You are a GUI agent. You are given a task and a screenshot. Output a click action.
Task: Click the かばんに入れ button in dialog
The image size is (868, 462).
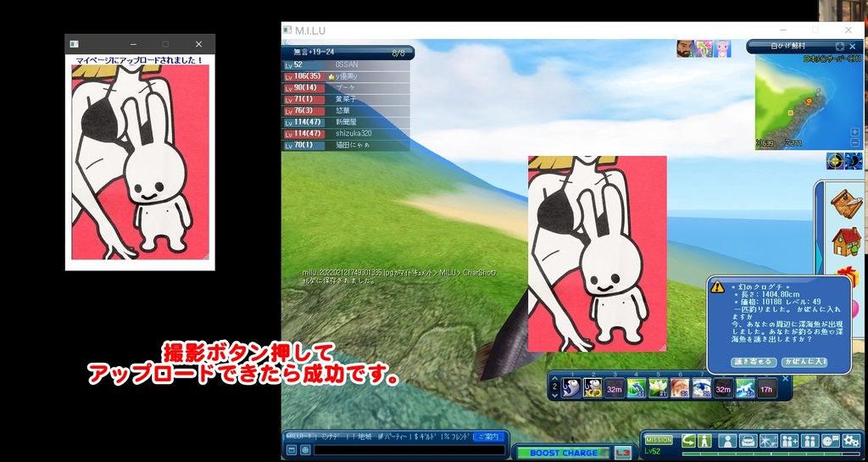tap(804, 362)
